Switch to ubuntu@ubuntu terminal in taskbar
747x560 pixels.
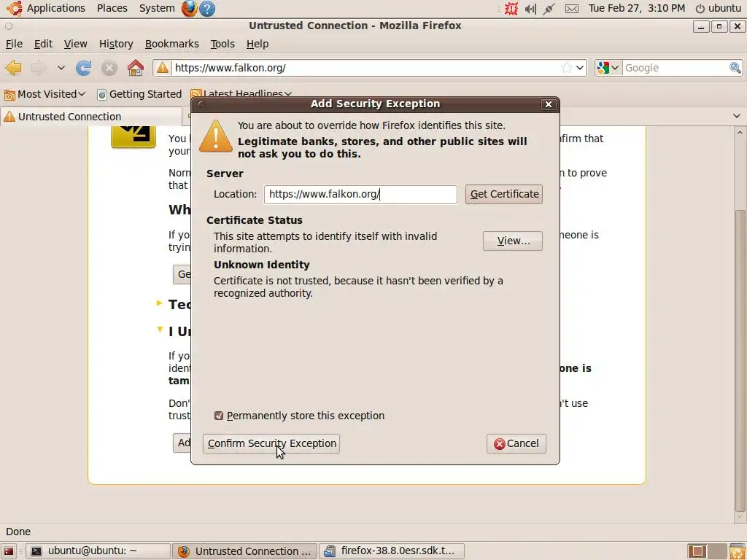tap(98, 551)
